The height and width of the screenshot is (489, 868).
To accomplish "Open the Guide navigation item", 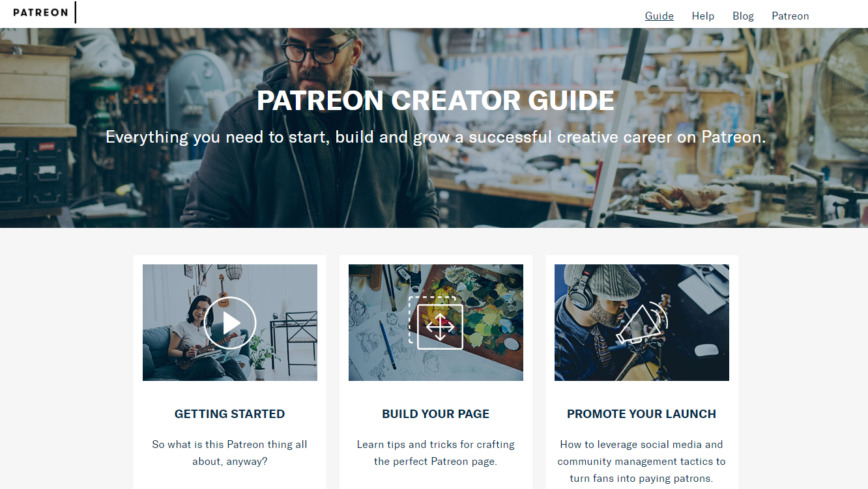I will (x=659, y=16).
